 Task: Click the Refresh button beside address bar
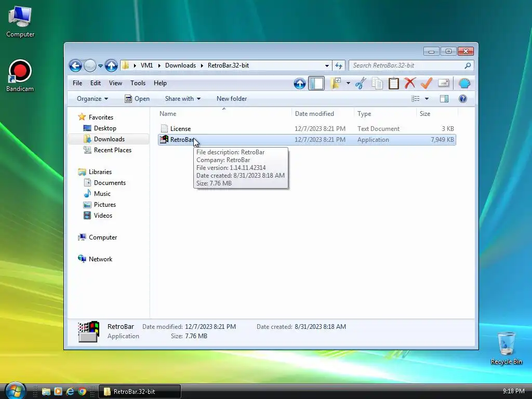(339, 65)
